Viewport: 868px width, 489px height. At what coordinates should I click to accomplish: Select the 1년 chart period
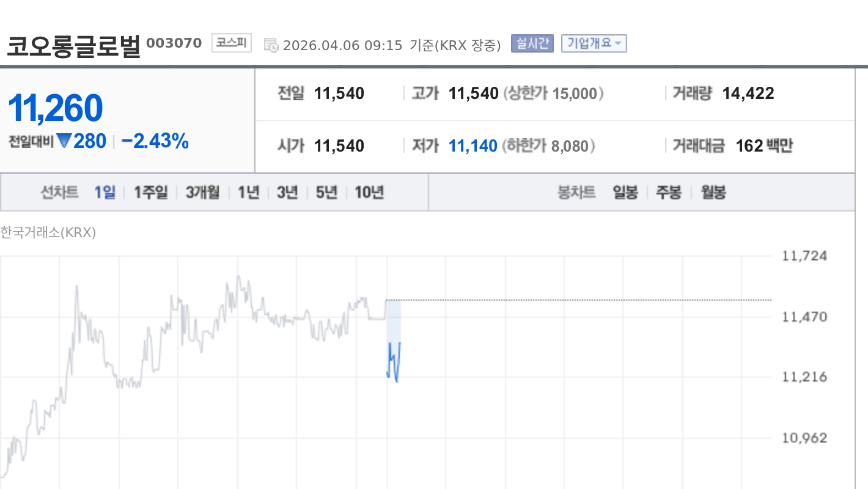point(247,192)
